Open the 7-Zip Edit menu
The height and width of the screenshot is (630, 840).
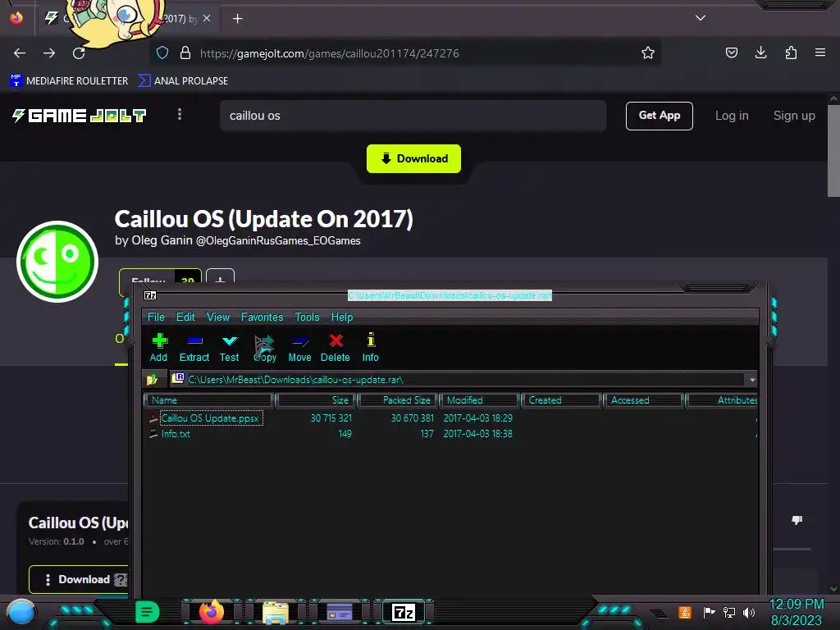185,317
